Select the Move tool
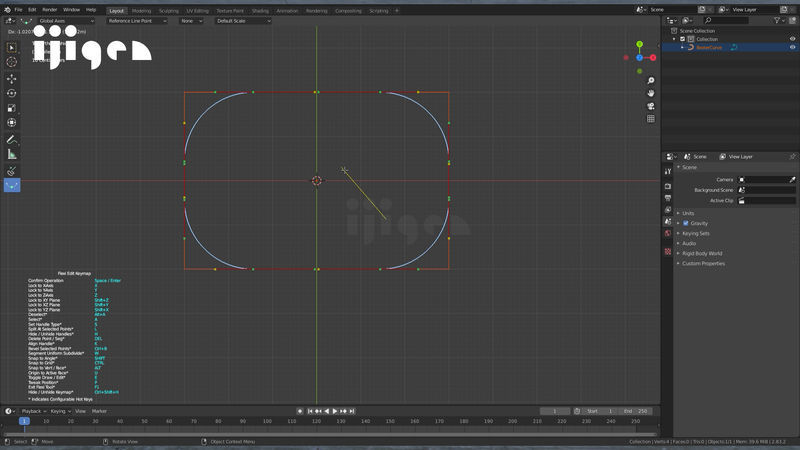This screenshot has width=800, height=450. coord(12,79)
